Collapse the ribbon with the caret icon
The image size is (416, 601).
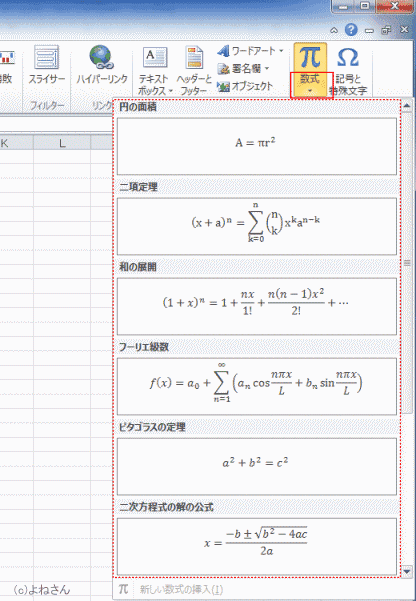[x=334, y=30]
